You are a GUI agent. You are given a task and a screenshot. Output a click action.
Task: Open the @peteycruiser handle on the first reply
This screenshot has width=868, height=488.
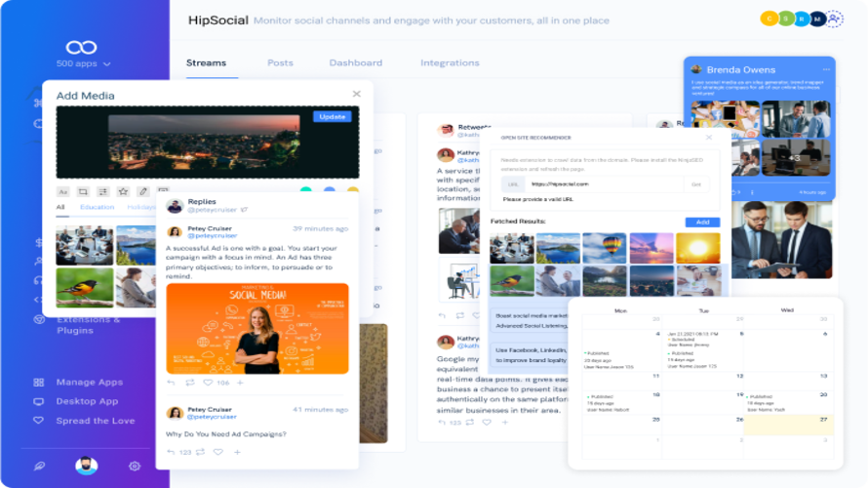tap(212, 235)
